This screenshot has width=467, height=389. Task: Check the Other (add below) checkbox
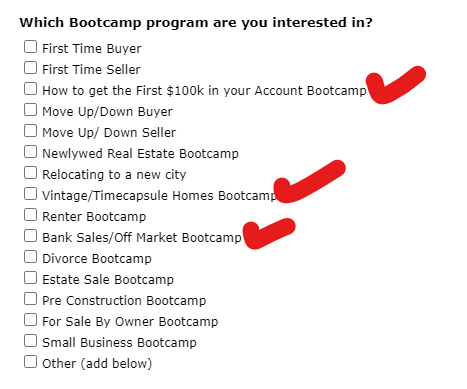tap(30, 362)
